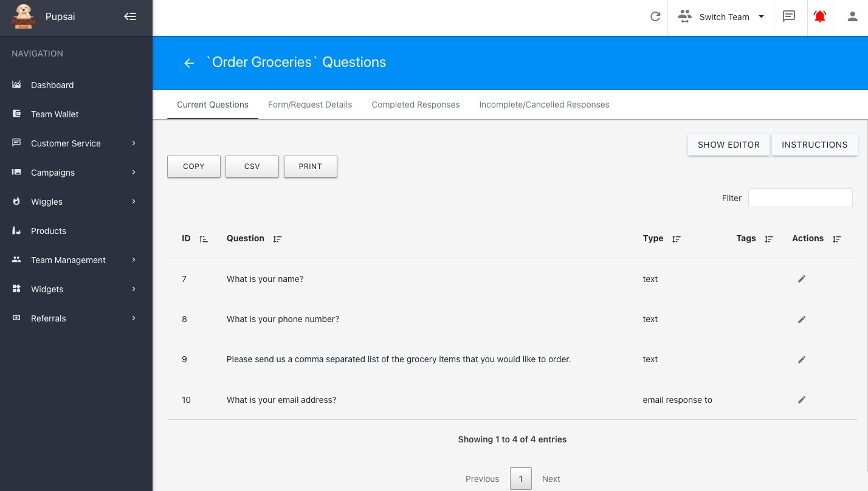Screen dimensions: 868x491
Task: Click the SHOW EDITOR button
Action: click(x=728, y=145)
